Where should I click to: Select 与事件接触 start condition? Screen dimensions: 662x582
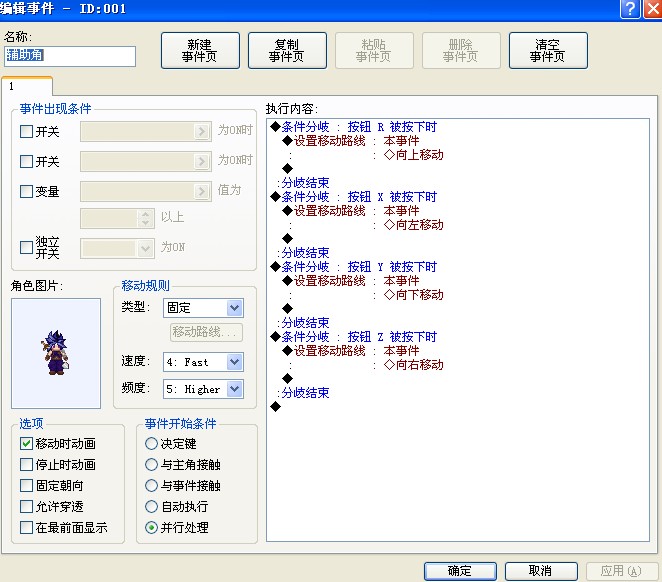coord(151,485)
